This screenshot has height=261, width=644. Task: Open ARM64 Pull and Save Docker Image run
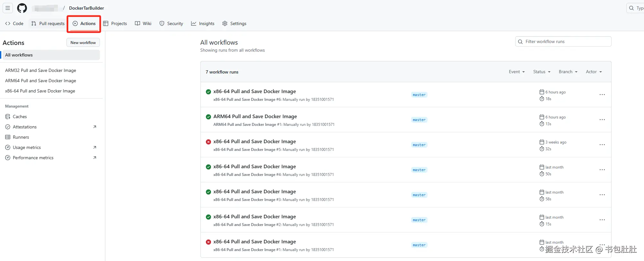coord(255,117)
